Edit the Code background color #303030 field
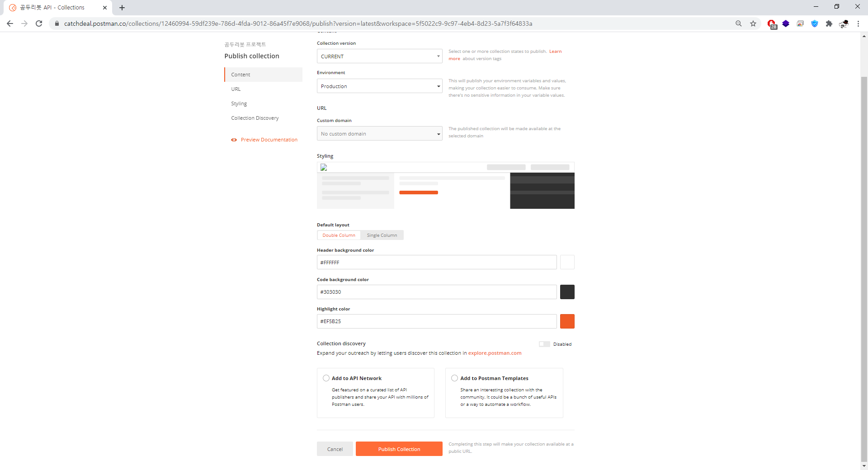Screen dimensions: 868x470 coord(437,292)
